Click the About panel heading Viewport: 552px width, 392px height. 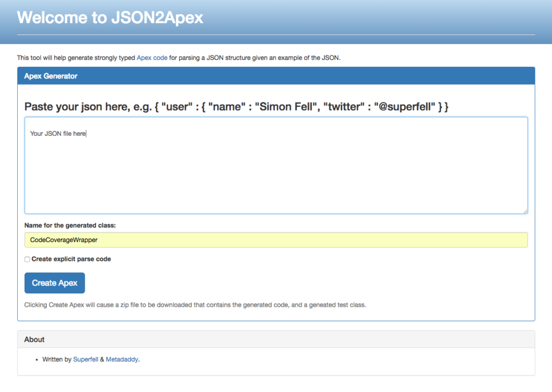pos(34,340)
